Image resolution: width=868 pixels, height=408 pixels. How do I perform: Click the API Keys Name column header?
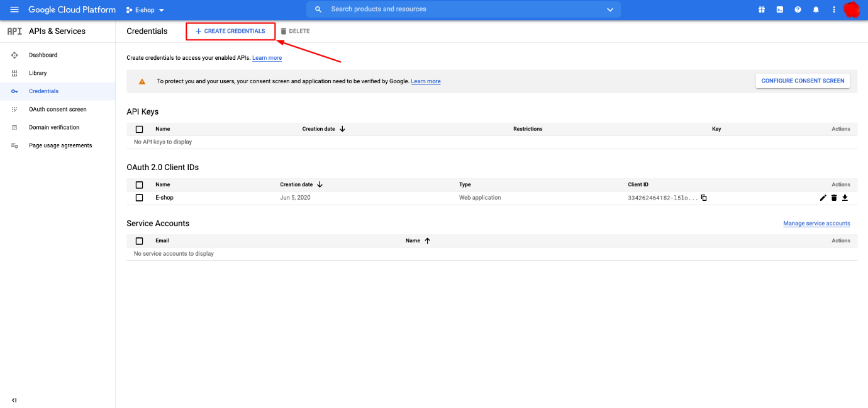pyautogui.click(x=163, y=129)
